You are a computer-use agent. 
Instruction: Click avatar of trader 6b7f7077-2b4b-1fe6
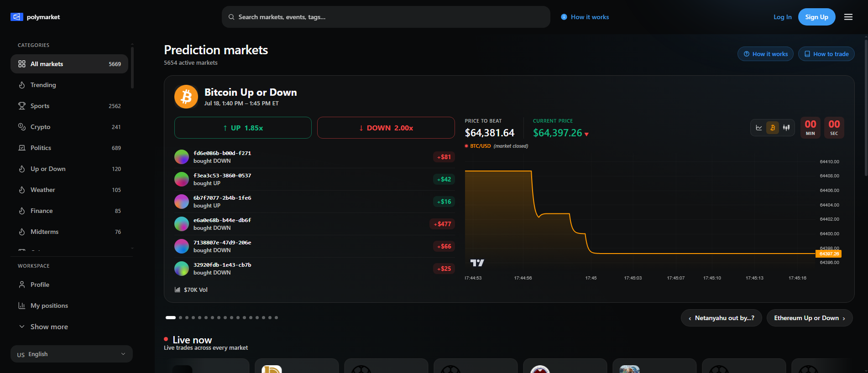point(182,202)
